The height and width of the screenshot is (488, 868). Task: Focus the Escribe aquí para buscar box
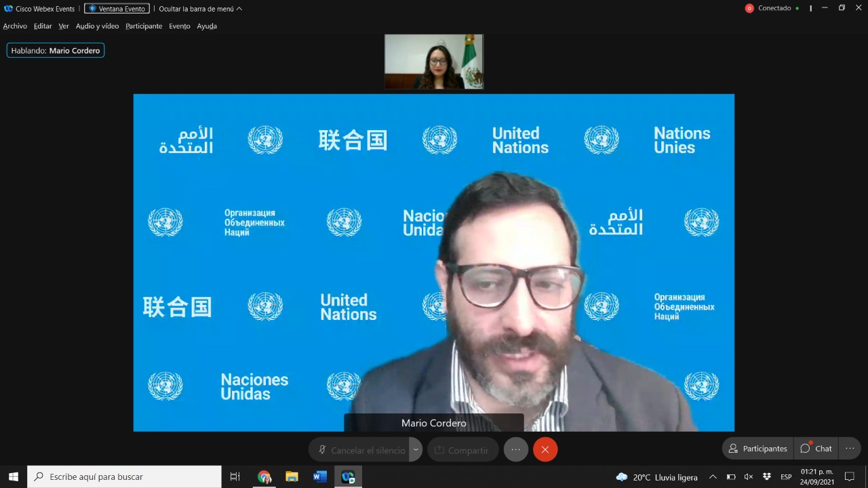pyautogui.click(x=124, y=476)
